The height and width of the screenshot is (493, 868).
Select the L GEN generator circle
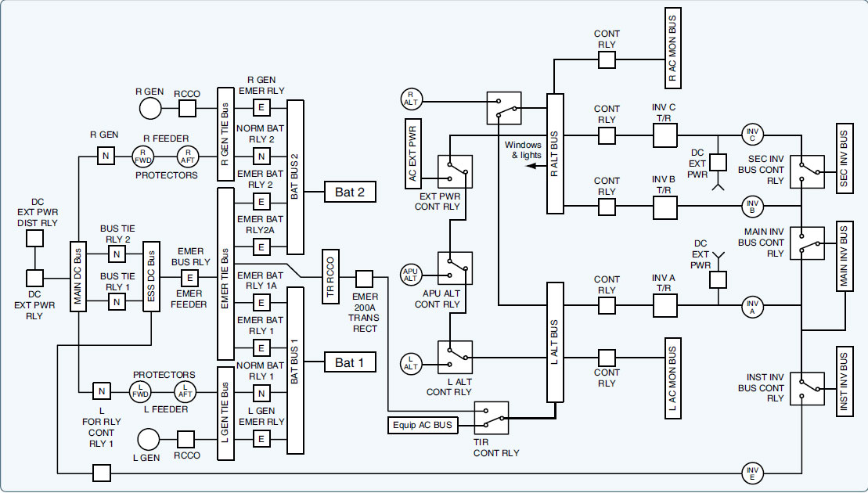tap(149, 440)
